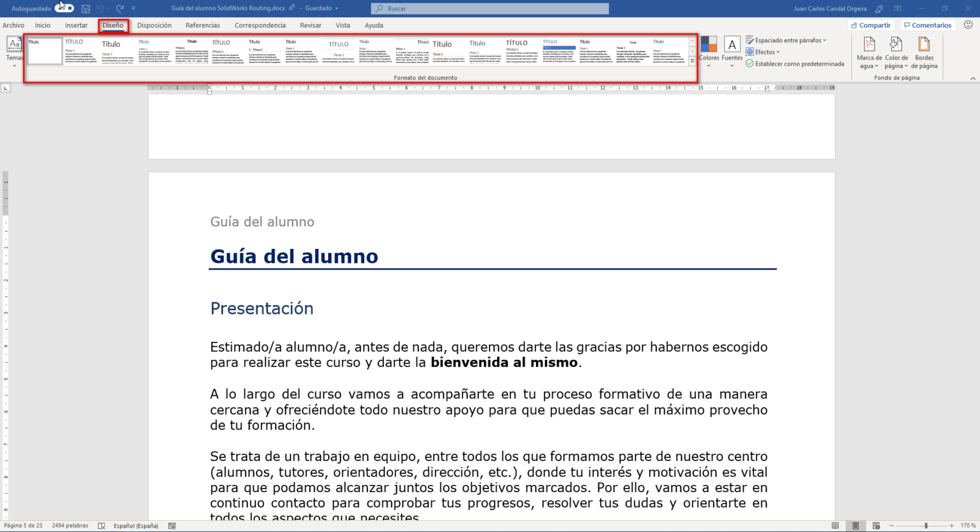Expand the document format gallery more arrow
Screen dimensions: 980x532
692,61
